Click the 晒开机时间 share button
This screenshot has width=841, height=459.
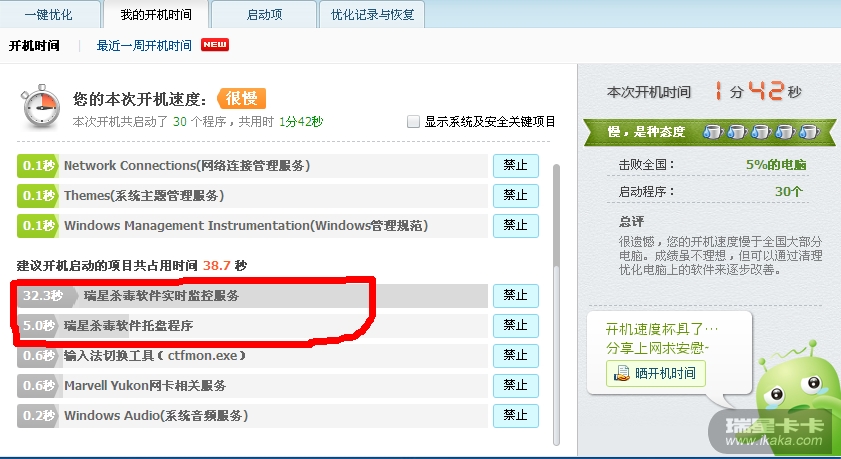pyautogui.click(x=655, y=373)
